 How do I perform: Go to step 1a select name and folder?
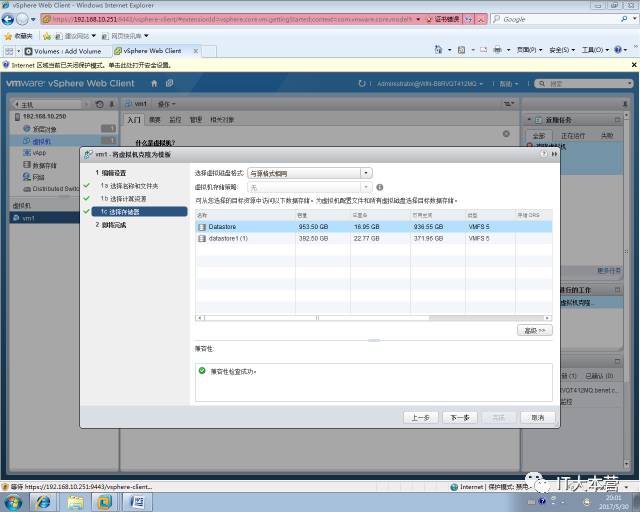pyautogui.click(x=129, y=186)
